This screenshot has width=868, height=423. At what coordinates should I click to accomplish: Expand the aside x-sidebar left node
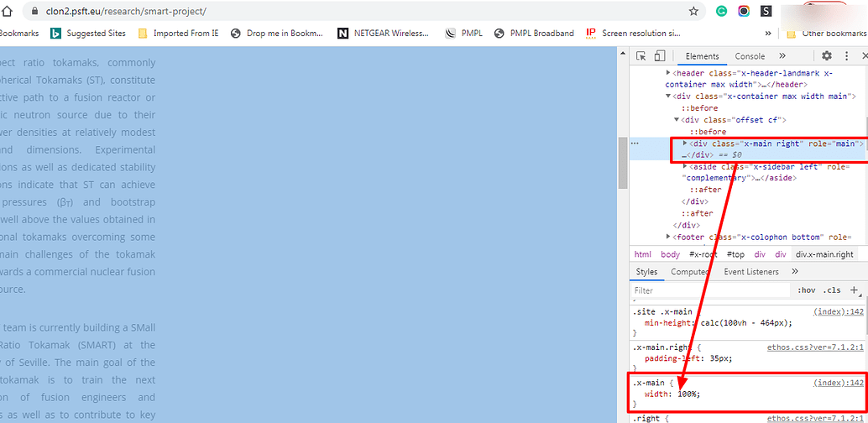(x=685, y=167)
